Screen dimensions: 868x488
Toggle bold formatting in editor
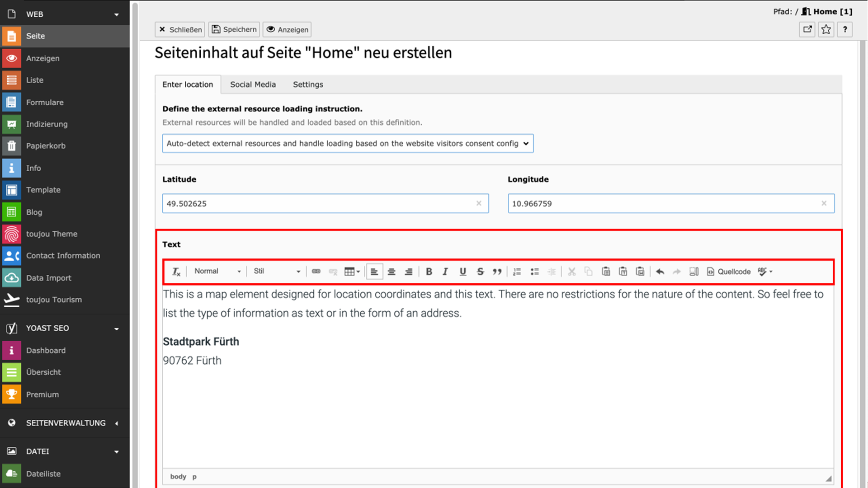tap(429, 272)
